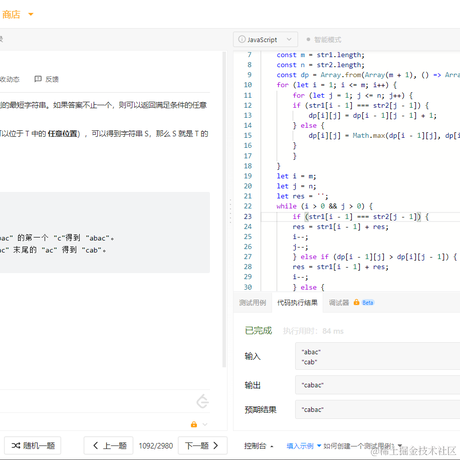Click the 执行用时: 84 ms text
Image resolution: width=460 pixels, height=460 pixels.
click(313, 331)
